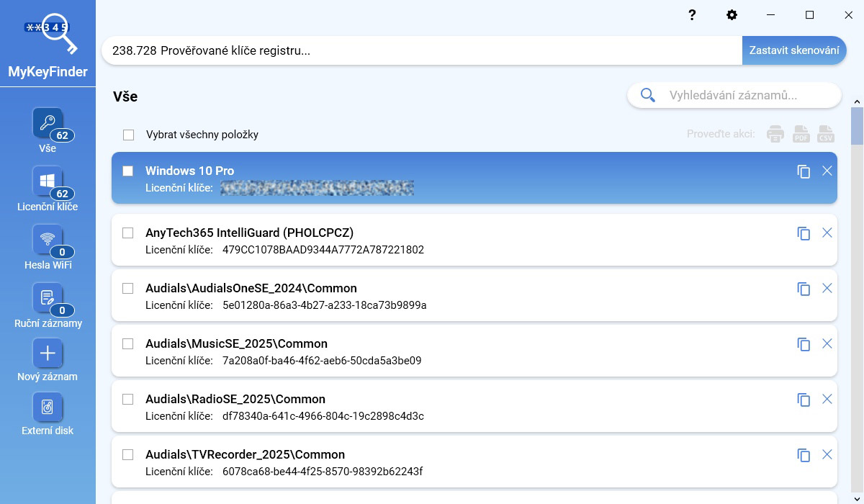864x504 pixels.
Task: Click the search magnifier icon
Action: (648, 95)
